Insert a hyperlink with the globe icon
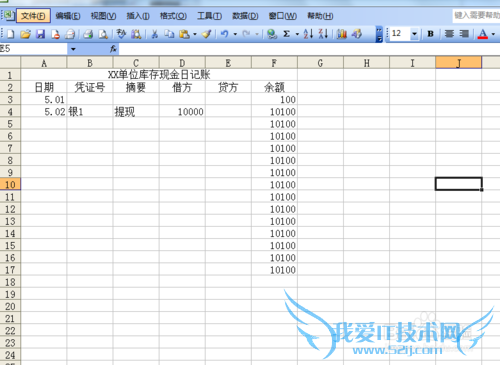This screenshot has height=365, width=500. tap(272, 34)
